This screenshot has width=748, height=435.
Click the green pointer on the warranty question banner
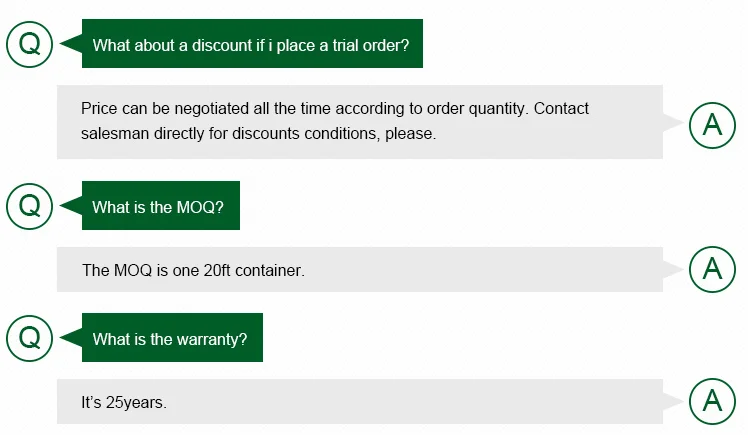[71, 338]
